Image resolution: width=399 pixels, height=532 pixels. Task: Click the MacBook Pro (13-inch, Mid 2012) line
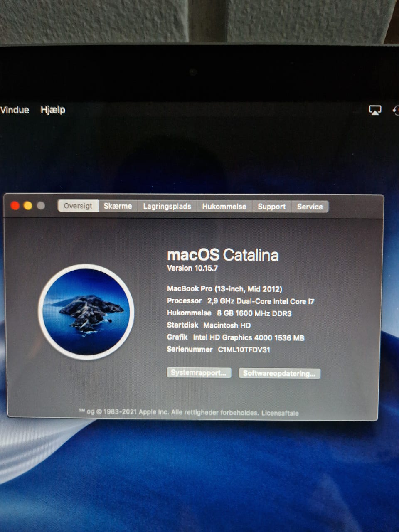(224, 289)
